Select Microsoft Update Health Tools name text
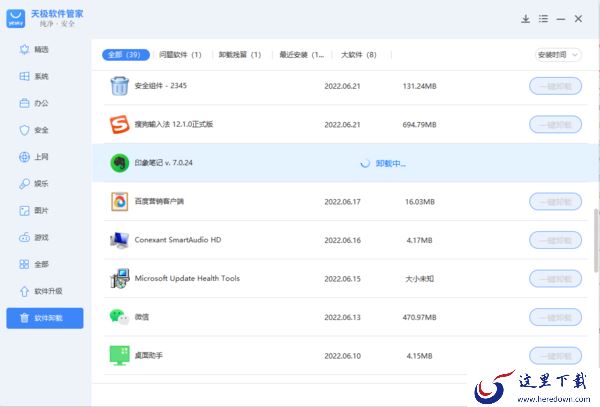 [x=187, y=278]
